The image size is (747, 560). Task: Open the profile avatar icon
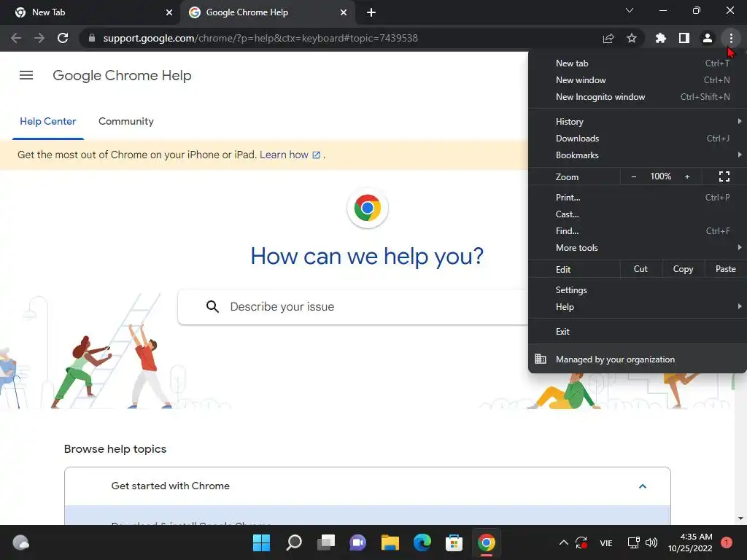(x=708, y=38)
